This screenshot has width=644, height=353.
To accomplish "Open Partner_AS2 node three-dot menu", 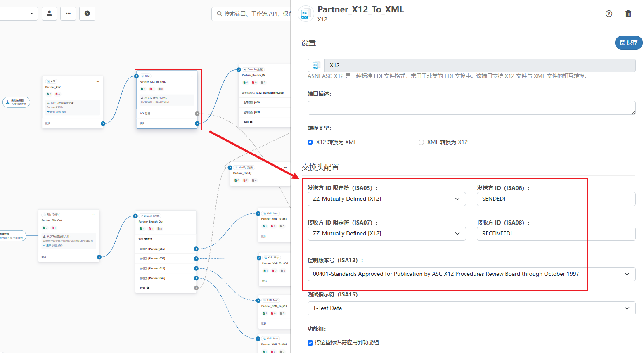I will pos(98,81).
